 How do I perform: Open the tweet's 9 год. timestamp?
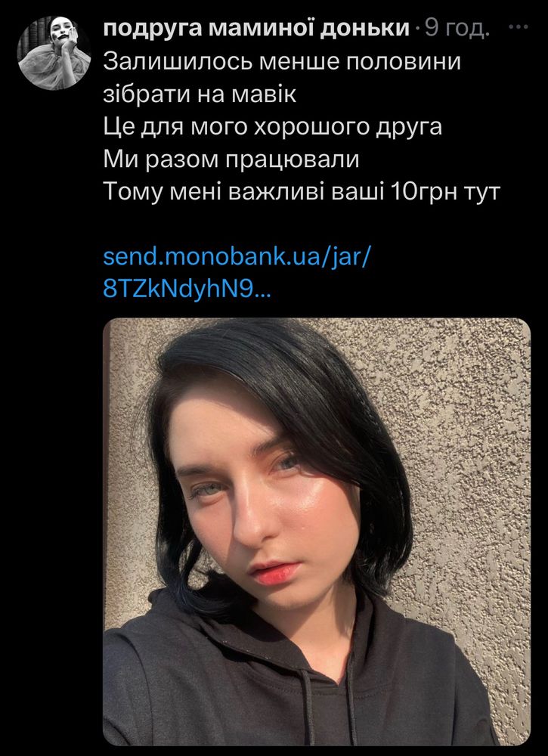457,29
